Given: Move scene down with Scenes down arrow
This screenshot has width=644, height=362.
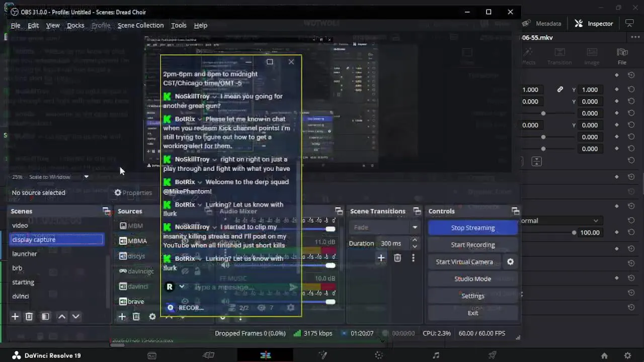Looking at the screenshot, I should (x=76, y=316).
